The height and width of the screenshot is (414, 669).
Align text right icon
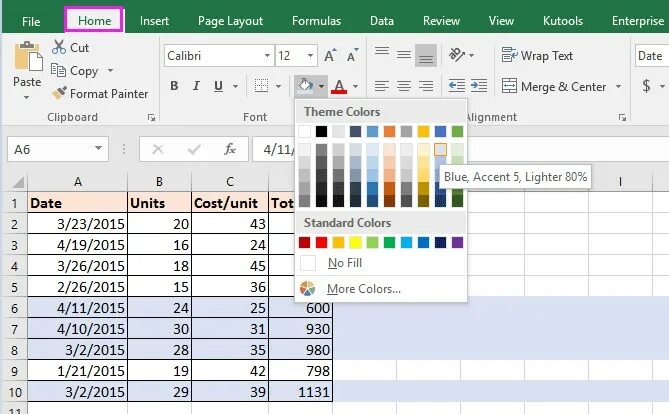pyautogui.click(x=426, y=86)
